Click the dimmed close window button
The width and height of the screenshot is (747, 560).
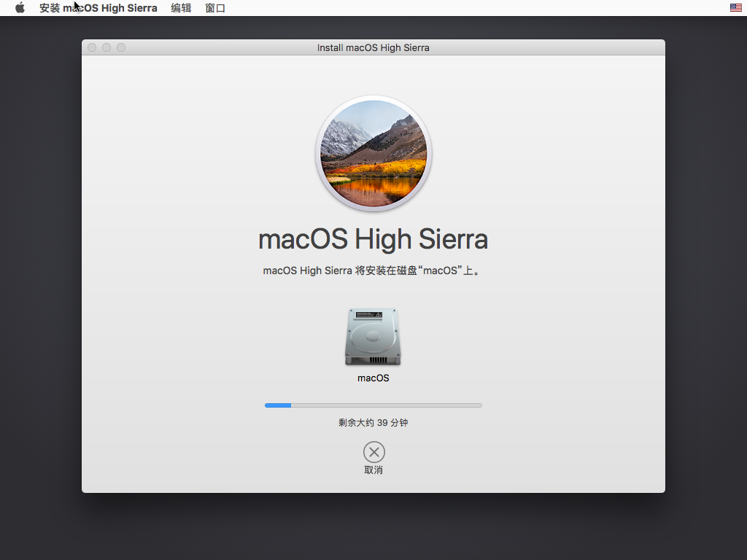pyautogui.click(x=92, y=47)
